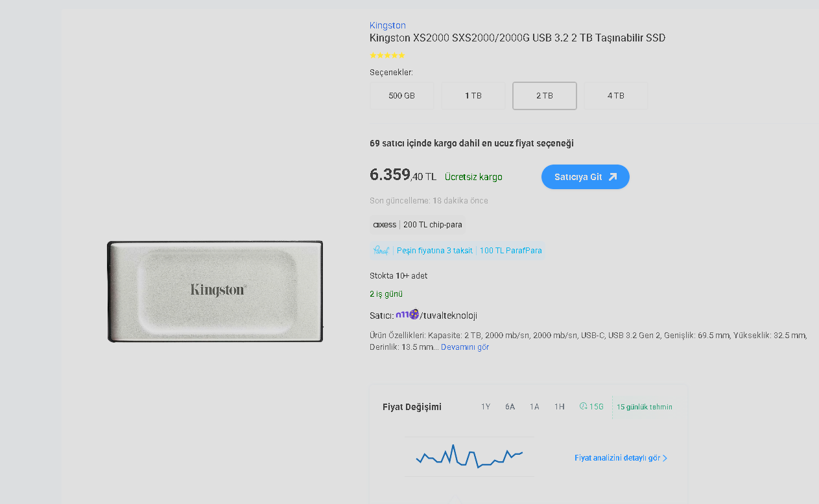Switch price chart to 1H range

pyautogui.click(x=560, y=407)
